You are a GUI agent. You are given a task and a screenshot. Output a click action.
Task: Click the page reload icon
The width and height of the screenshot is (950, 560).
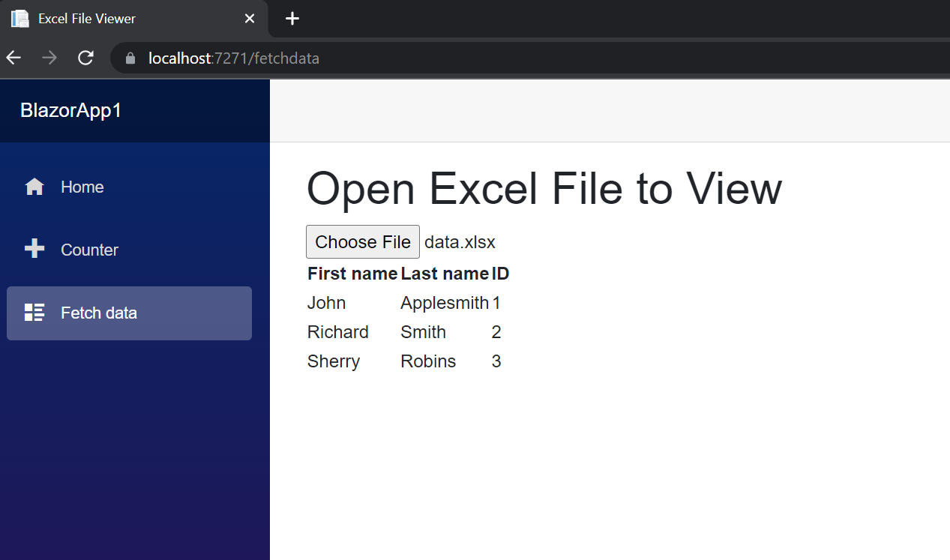[85, 57]
